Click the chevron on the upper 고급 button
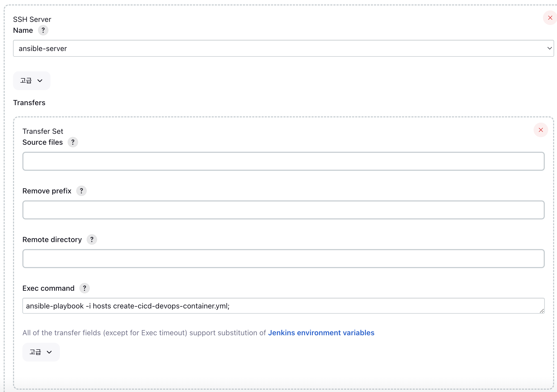 click(40, 81)
